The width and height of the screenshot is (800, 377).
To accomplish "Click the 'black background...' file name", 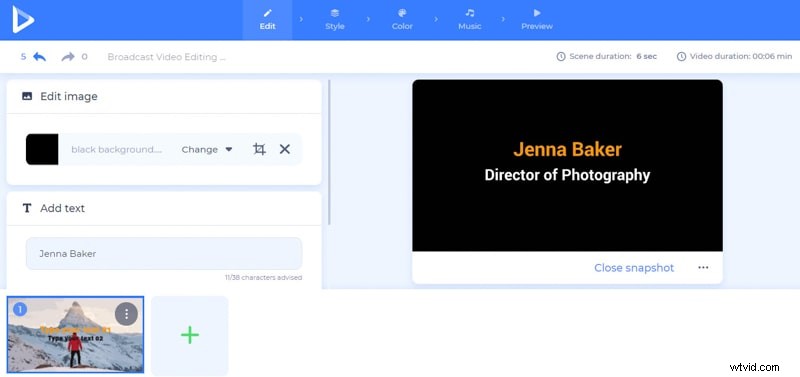I will tap(116, 149).
